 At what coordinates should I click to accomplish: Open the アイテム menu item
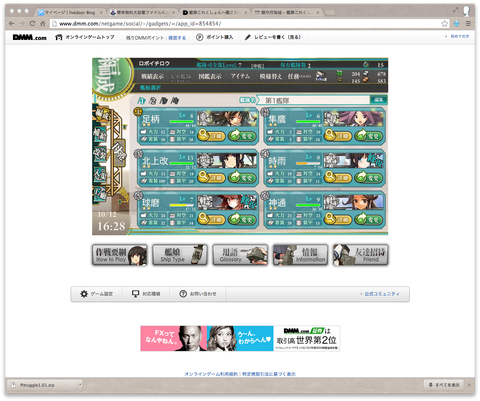pyautogui.click(x=240, y=76)
